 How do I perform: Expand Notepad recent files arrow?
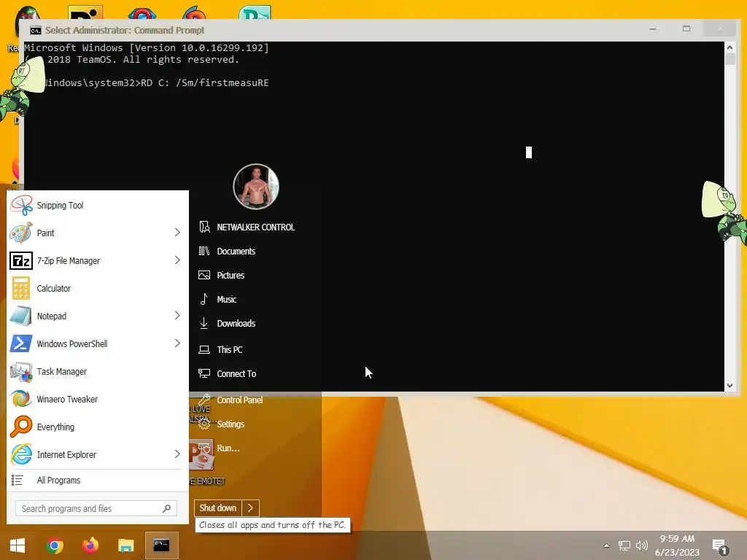click(177, 315)
